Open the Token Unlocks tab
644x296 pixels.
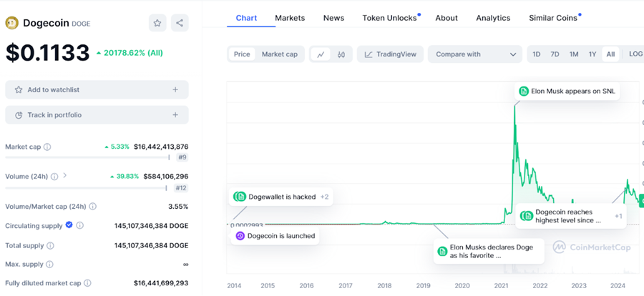(x=389, y=18)
